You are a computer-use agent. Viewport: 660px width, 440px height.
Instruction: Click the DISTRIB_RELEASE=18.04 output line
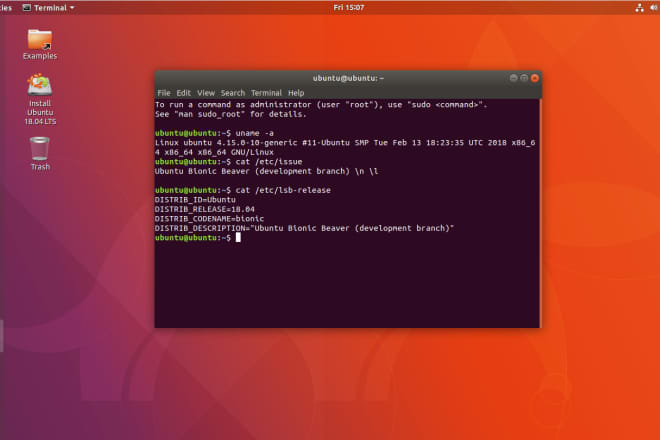205,209
